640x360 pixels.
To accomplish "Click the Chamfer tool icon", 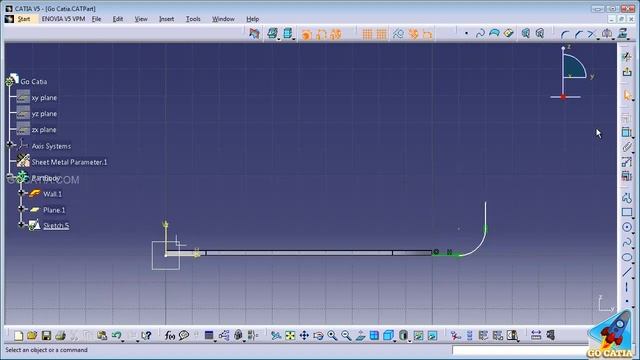I will pos(579,34).
